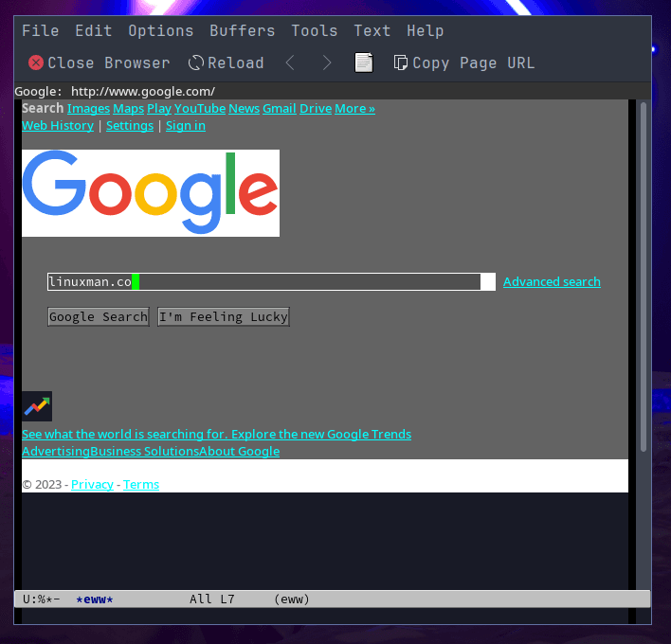Open the News link
The image size is (671, 644).
[x=244, y=109]
